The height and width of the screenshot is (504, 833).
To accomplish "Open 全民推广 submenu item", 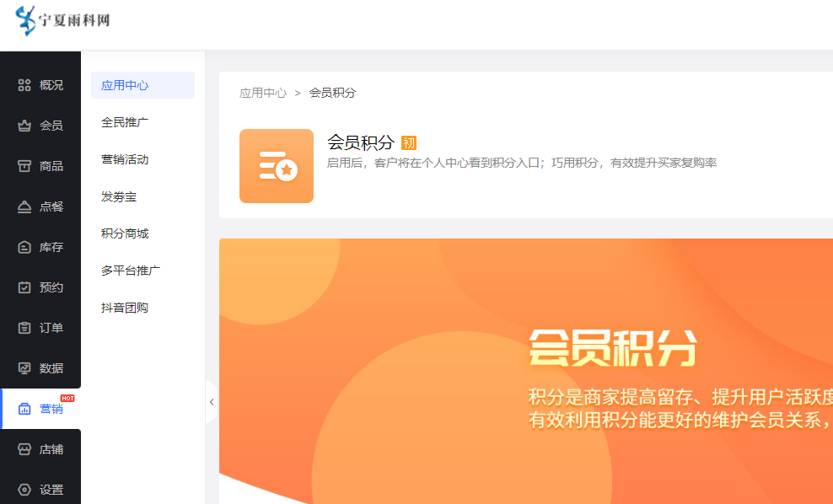I will click(125, 122).
